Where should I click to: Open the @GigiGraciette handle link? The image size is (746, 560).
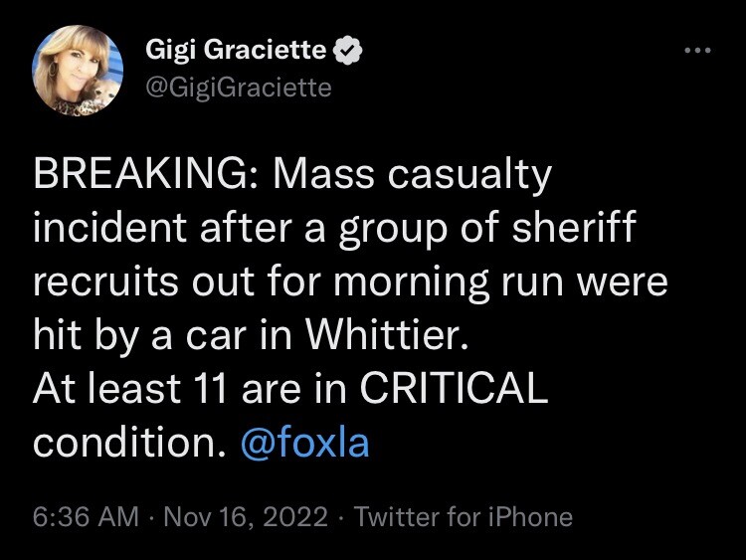pyautogui.click(x=238, y=88)
